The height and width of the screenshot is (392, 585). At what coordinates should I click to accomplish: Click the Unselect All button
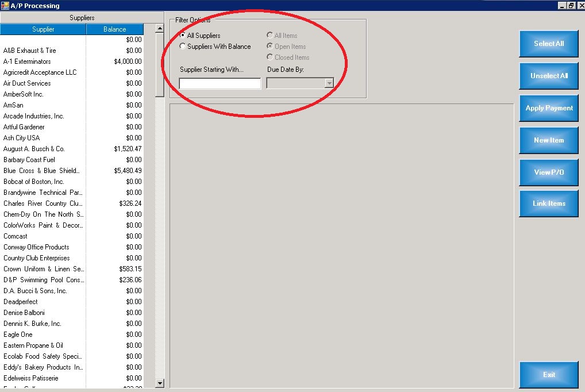(549, 76)
